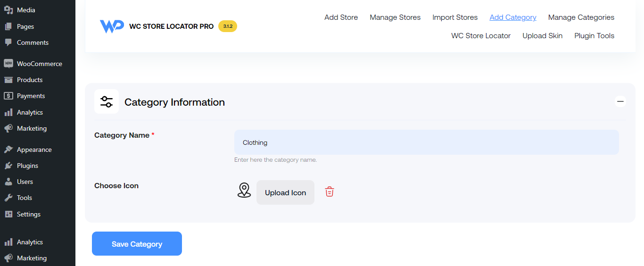This screenshot has height=266, width=644.
Task: Click the 'Enter here the category name.' hint
Action: point(275,160)
